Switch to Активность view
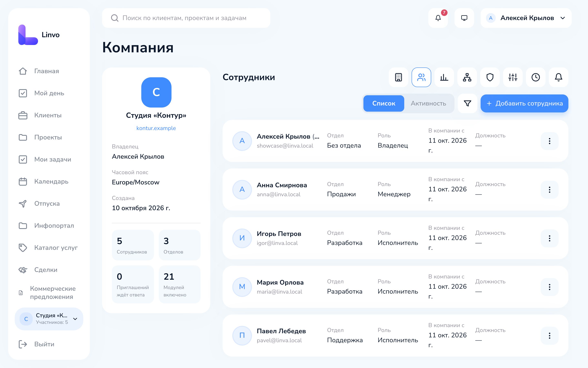Viewport: 588px width, 368px height. [x=428, y=103]
